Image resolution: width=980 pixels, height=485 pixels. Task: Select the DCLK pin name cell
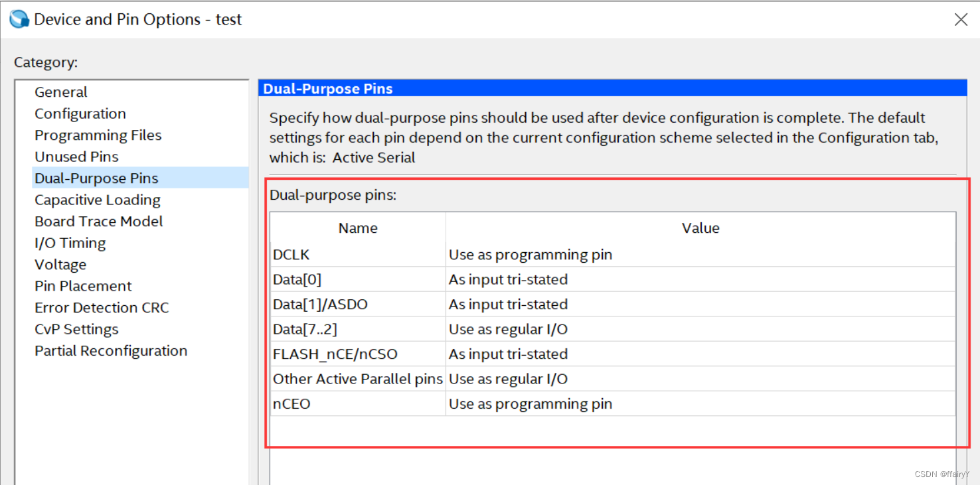pyautogui.click(x=358, y=255)
